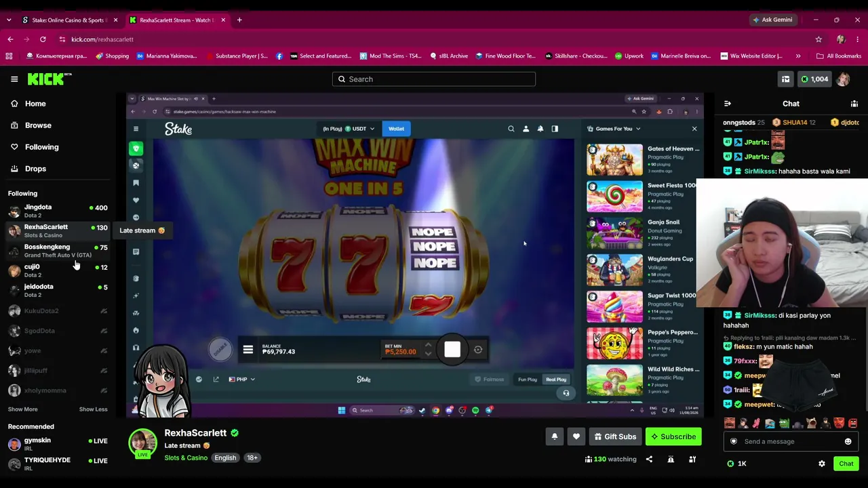The height and width of the screenshot is (488, 868).
Task: Open a new browser tab
Action: [x=239, y=20]
